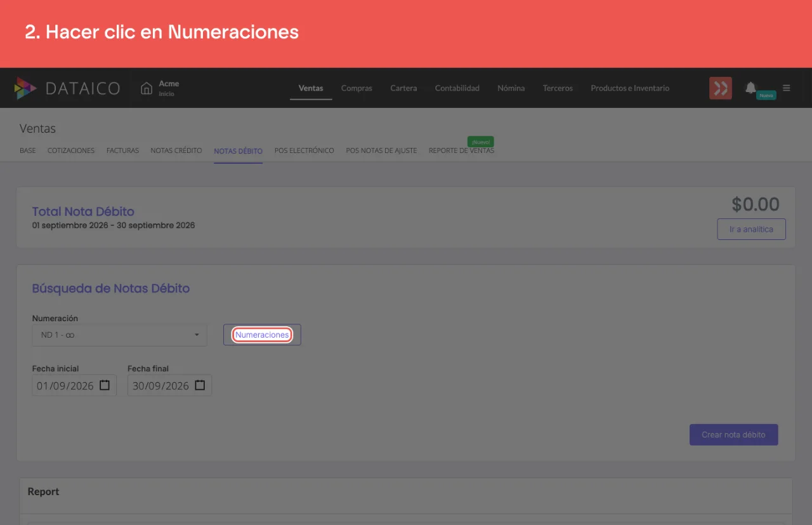Click the date range 01 septiembre 2026 text
The image size is (812, 525).
pyautogui.click(x=114, y=225)
